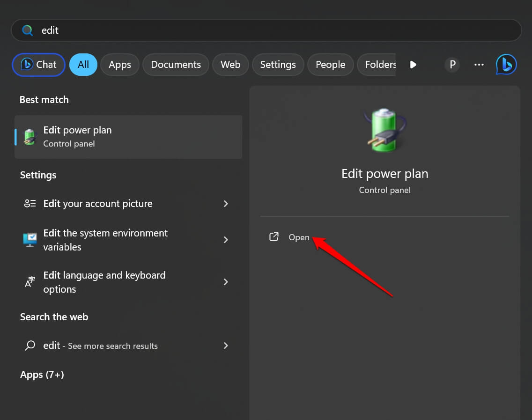Screen dimensions: 532x420
Task: Click the Open external-link icon
Action: pyautogui.click(x=274, y=237)
